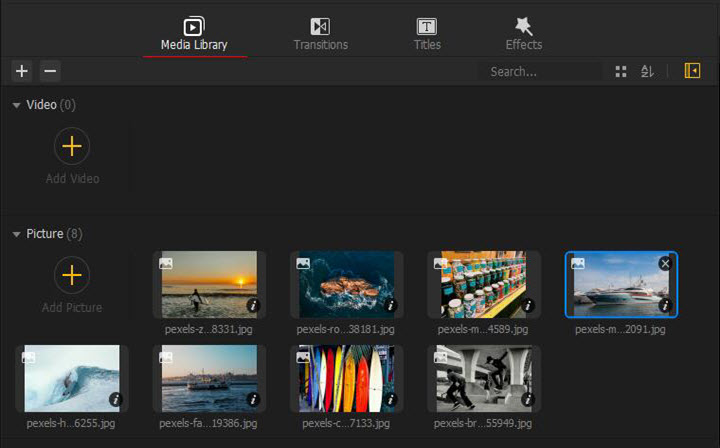This screenshot has height=448, width=720.
Task: Show info for pexels-c...7133.jpg
Action: click(x=390, y=399)
